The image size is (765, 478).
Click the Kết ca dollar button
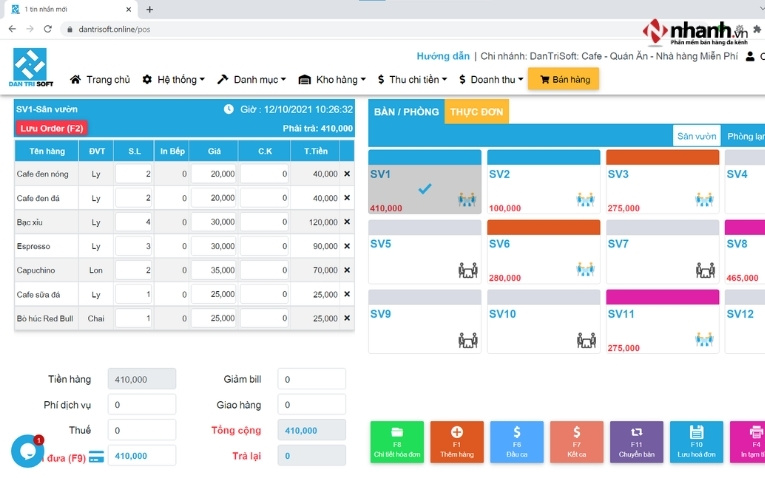click(x=576, y=441)
